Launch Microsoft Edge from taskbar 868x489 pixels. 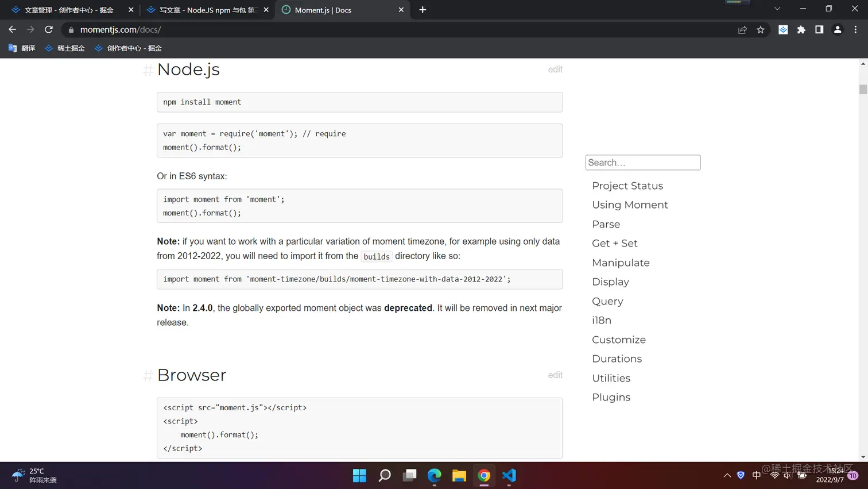[435, 476]
